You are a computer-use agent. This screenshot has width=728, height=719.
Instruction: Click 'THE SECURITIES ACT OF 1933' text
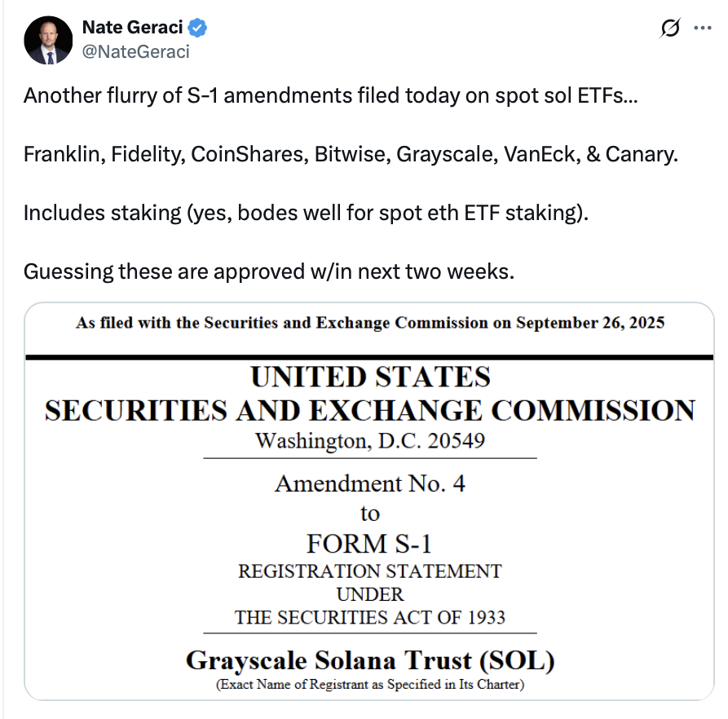click(370, 617)
